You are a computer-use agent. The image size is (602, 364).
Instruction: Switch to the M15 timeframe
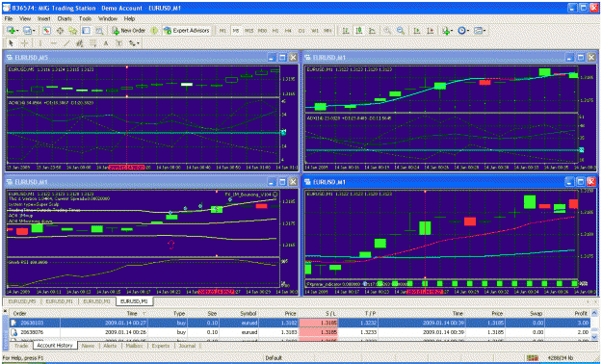pos(249,31)
